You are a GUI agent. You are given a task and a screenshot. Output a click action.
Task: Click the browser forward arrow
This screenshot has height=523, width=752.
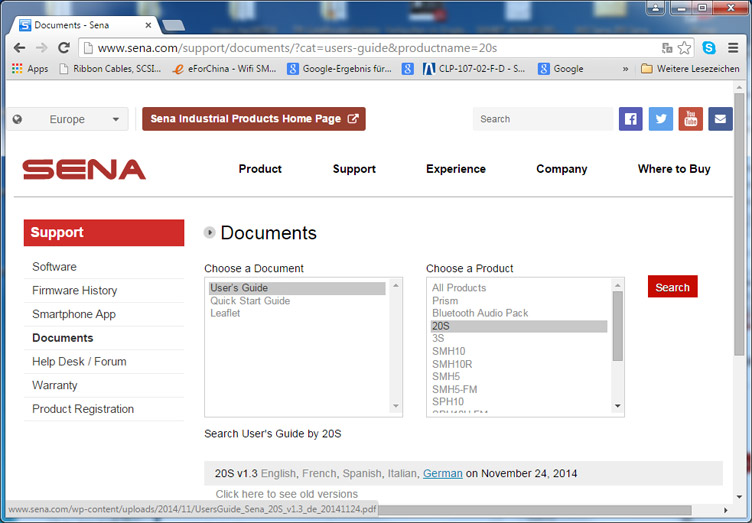42,48
